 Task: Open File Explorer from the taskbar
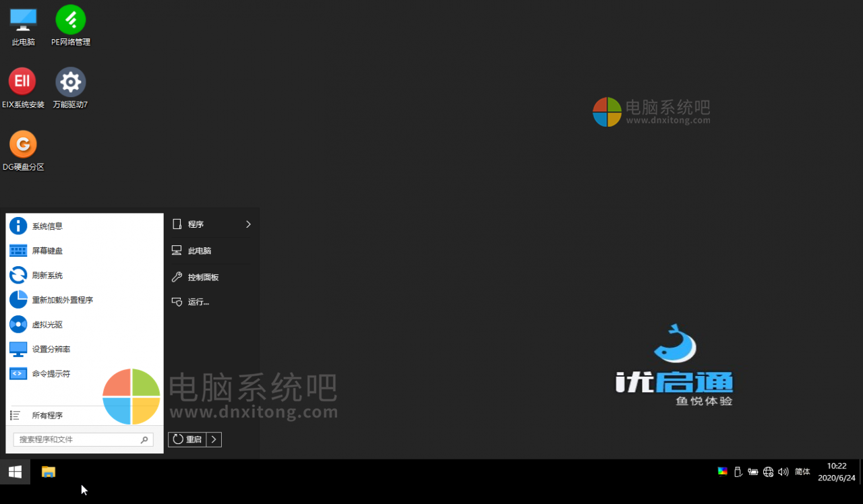click(49, 472)
